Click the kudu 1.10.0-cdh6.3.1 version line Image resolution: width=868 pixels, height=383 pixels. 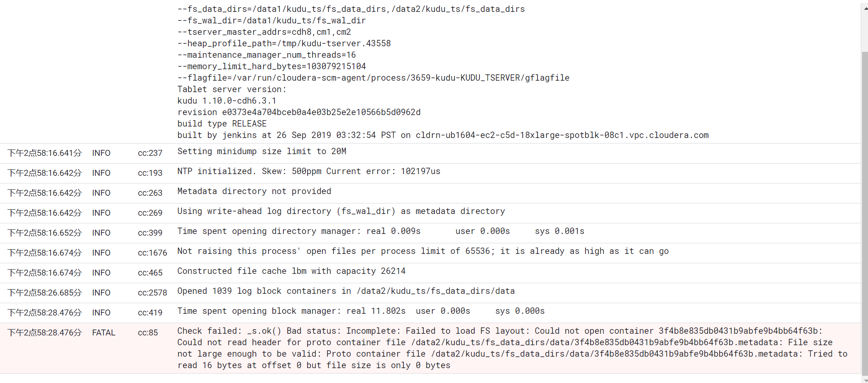pyautogui.click(x=227, y=101)
